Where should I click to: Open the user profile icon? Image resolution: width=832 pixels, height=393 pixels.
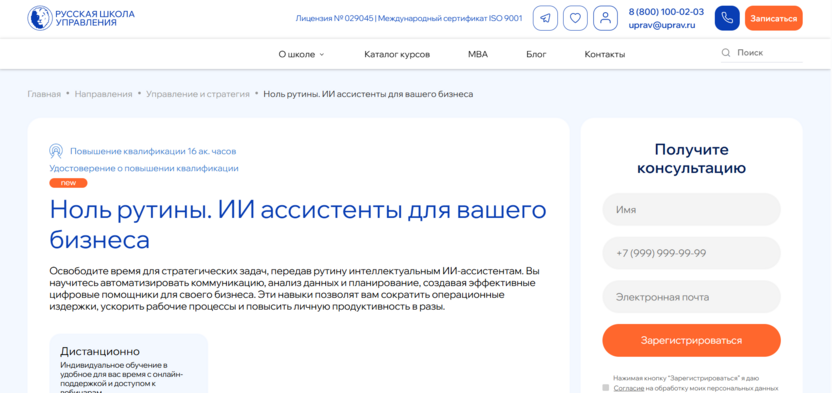coord(605,18)
